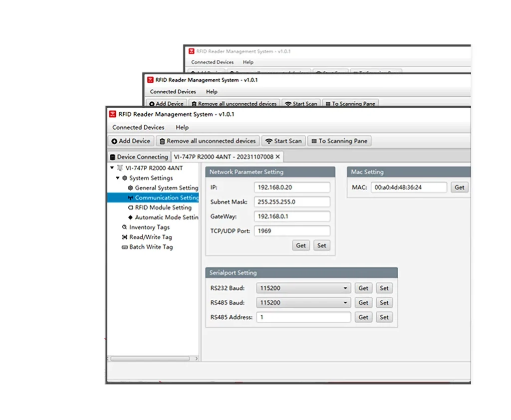Collapse the System Settings tree node
The width and height of the screenshot is (511, 420).
[x=118, y=178]
